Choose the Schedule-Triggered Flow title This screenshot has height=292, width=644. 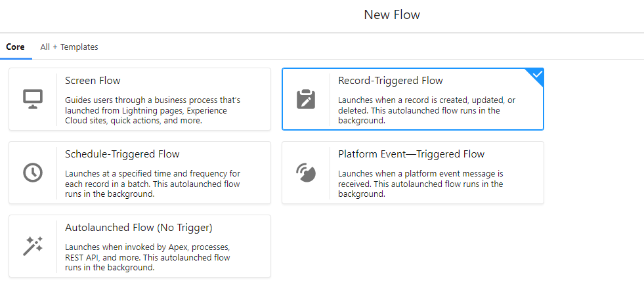122,154
